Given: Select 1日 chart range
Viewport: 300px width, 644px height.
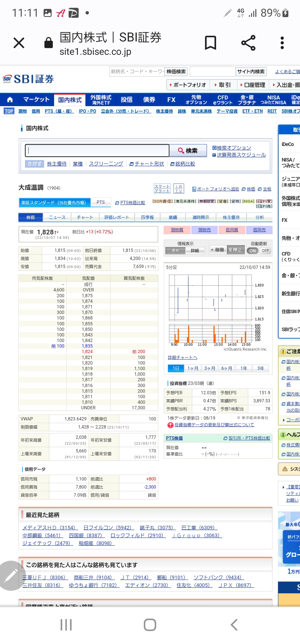Looking at the screenshot, I should point(176,368).
